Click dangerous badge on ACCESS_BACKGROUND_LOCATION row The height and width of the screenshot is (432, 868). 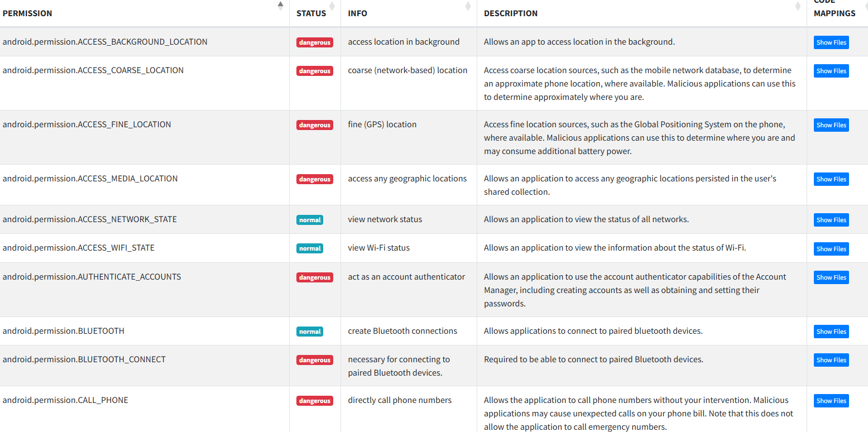point(315,42)
